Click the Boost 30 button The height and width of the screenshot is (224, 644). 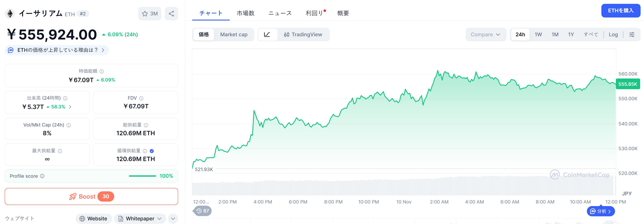(x=91, y=196)
